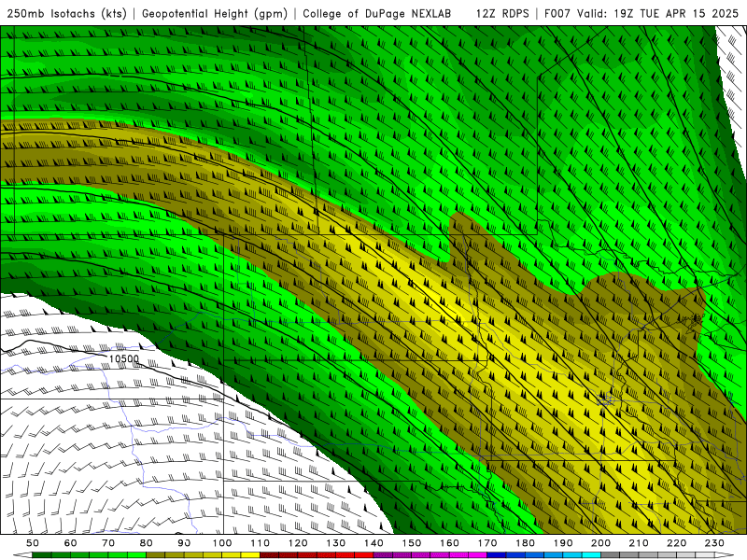The height and width of the screenshot is (560, 747).
Task: Click the 'College of DuPage NEXLAB' credit
Action: pos(377,14)
